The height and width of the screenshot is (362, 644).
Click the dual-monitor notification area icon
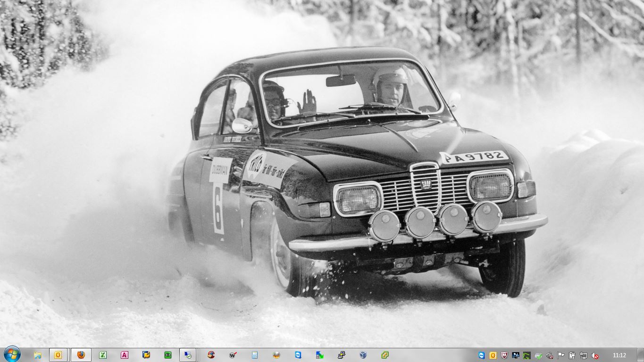(x=516, y=355)
